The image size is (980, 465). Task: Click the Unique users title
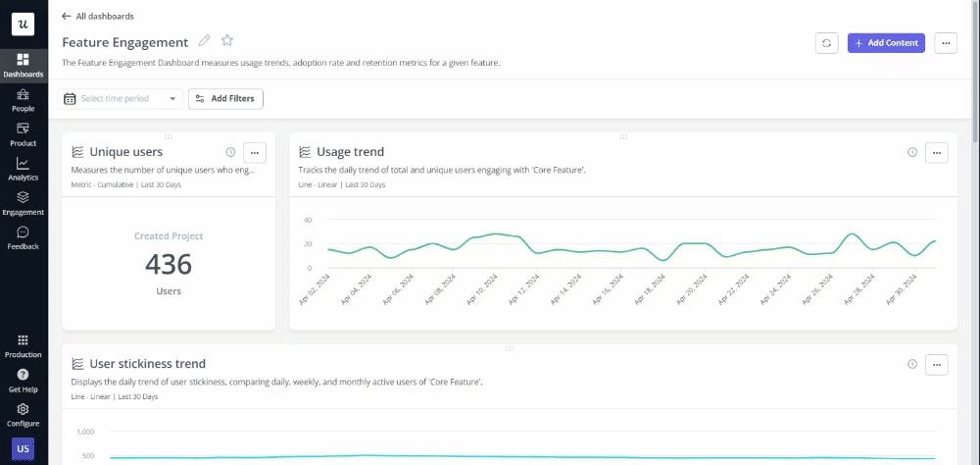(x=126, y=152)
